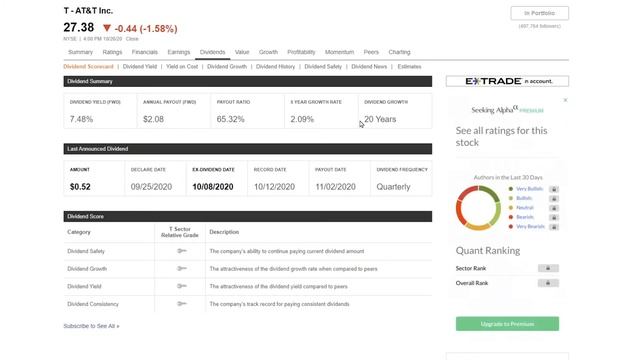640x360 pixels.
Task: Go to the Dividend History sub-tab
Action: [x=275, y=67]
